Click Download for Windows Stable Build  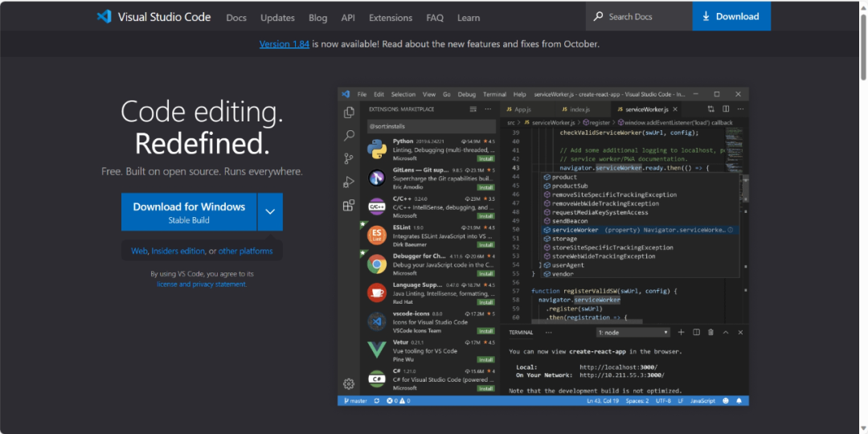pyautogui.click(x=189, y=211)
